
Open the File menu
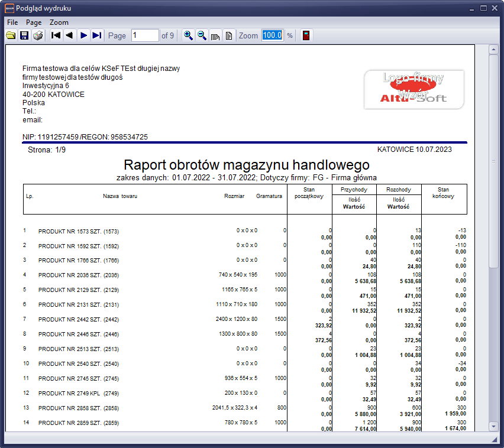tap(12, 22)
